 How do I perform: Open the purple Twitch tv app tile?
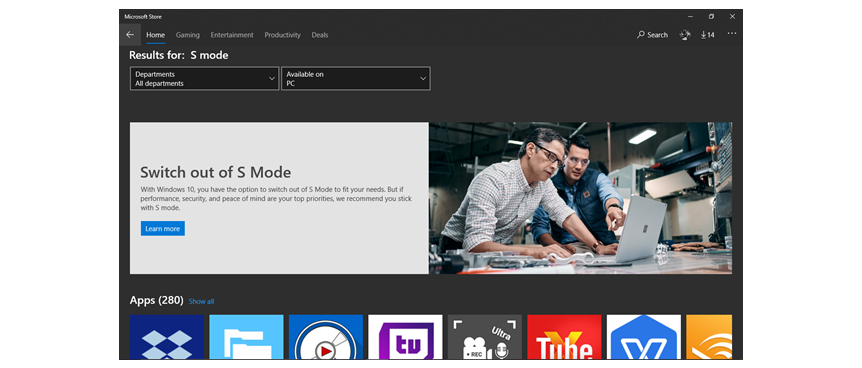[x=405, y=337]
